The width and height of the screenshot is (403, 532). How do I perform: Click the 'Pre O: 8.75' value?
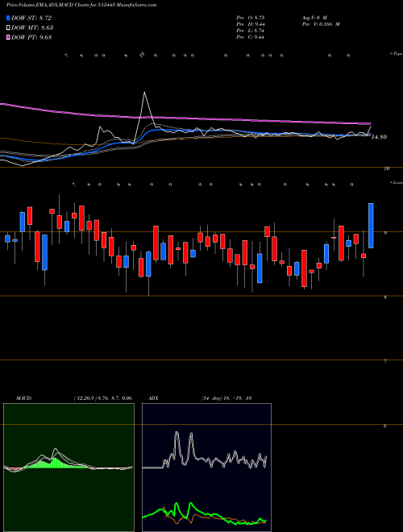pos(251,17)
